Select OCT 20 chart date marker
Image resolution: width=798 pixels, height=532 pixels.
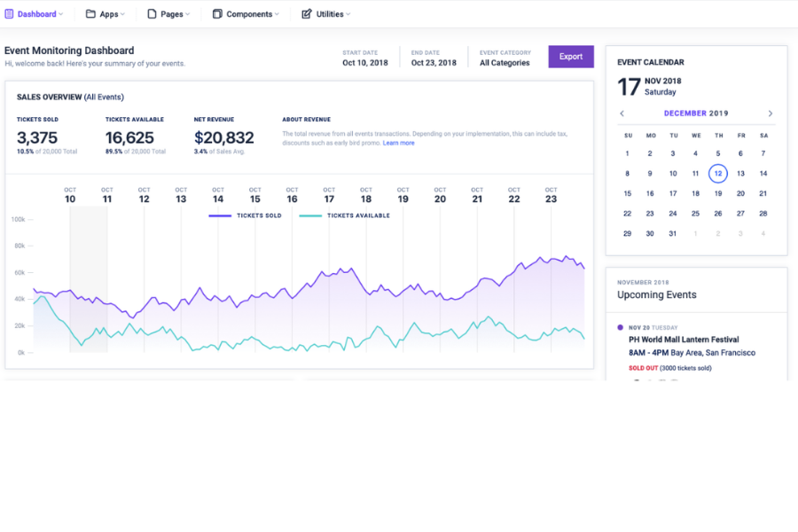point(440,195)
